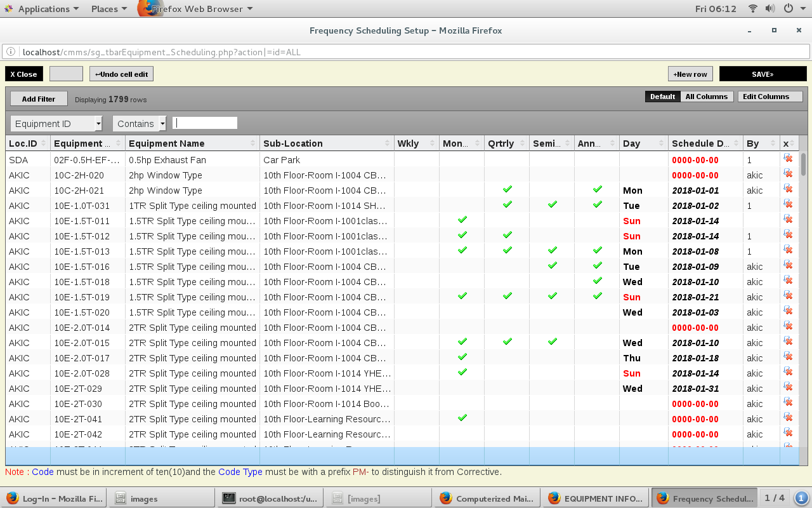Click the Add Filter button

[39, 99]
